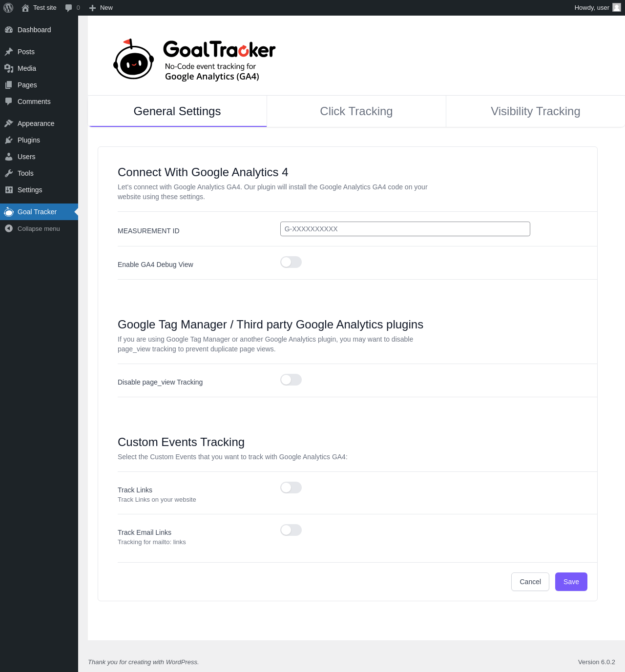Enable the Track Links switch
625x672 pixels.
[291, 488]
